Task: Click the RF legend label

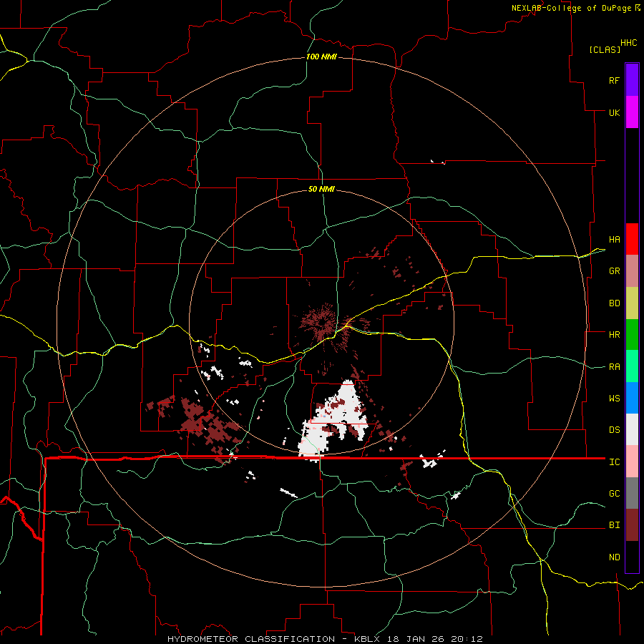Action: tap(614, 80)
